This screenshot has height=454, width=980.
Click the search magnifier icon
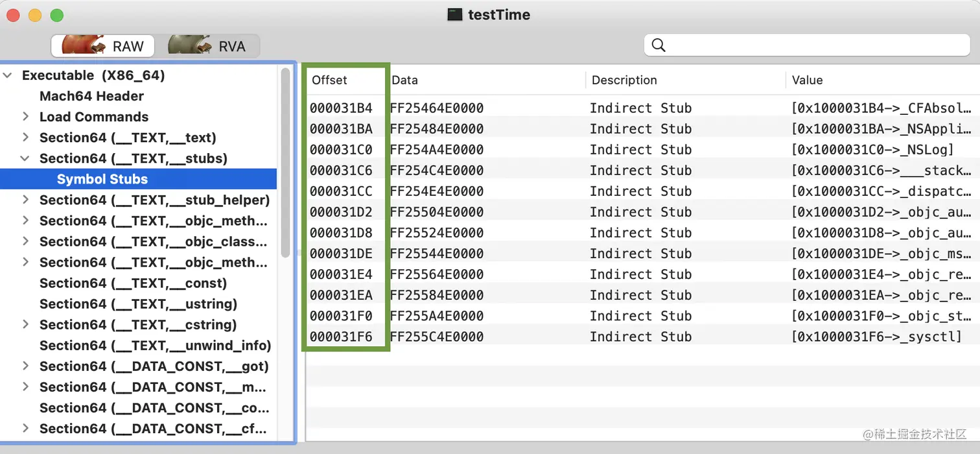(659, 45)
